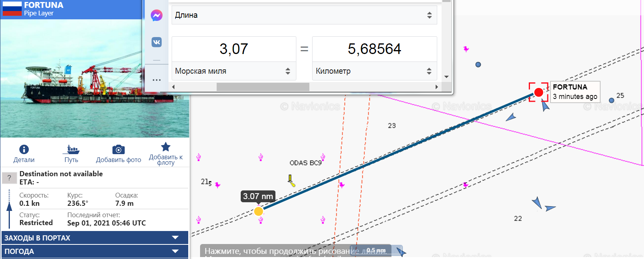Click the FORTUNA 3 minutes ago label
Viewport: 644px width, 259px height.
(575, 92)
